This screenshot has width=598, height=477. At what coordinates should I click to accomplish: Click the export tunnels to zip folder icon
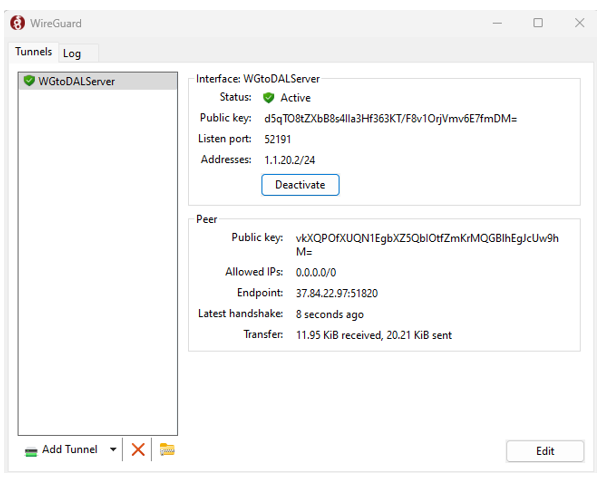pyautogui.click(x=167, y=450)
